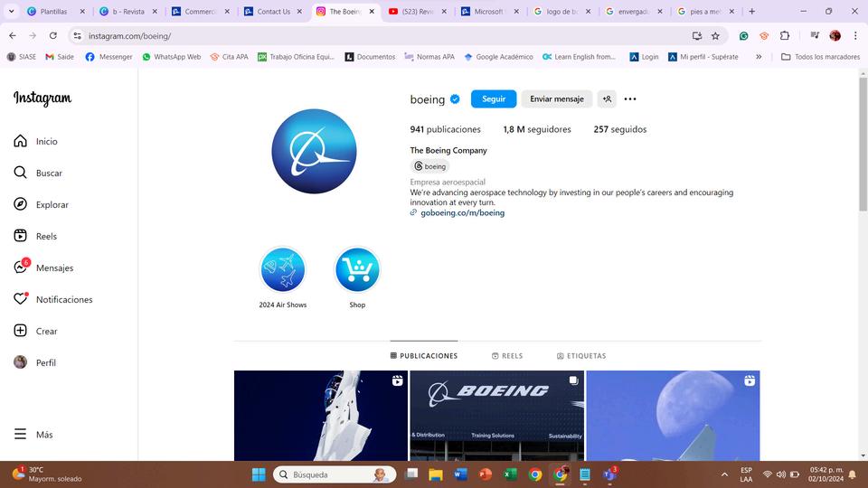Follow boeing with Seguir button
The width and height of the screenshot is (868, 488).
(494, 99)
